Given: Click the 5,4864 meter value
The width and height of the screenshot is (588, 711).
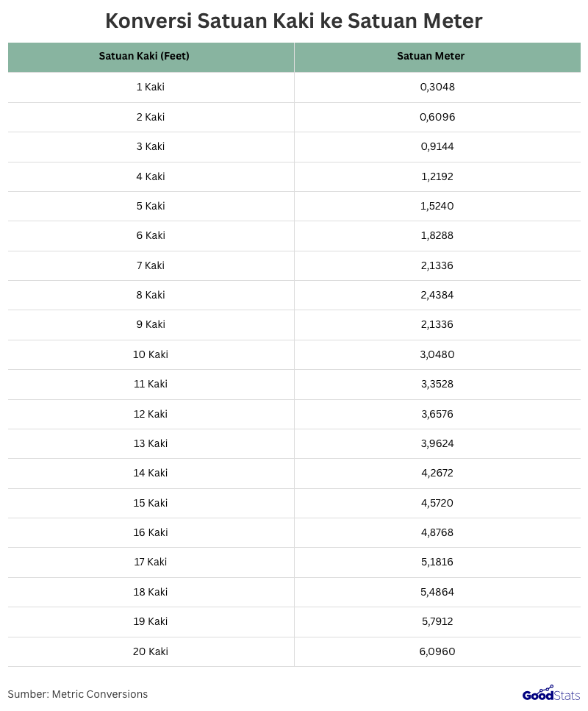Looking at the screenshot, I should 437,592.
